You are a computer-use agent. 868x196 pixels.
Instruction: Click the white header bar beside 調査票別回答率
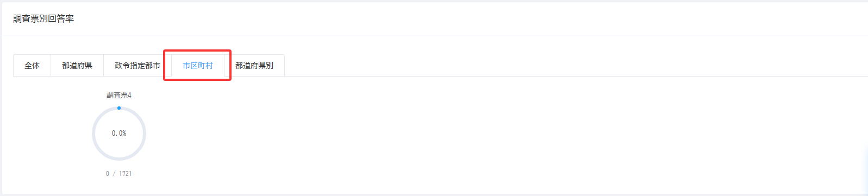(x=467, y=18)
